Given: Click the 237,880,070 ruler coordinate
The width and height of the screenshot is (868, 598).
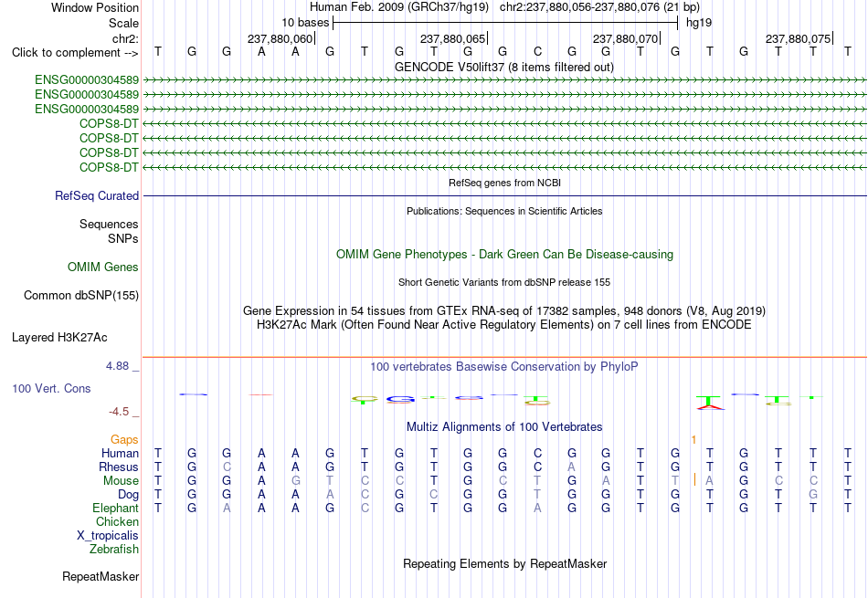Looking at the screenshot, I should pyautogui.click(x=626, y=38).
